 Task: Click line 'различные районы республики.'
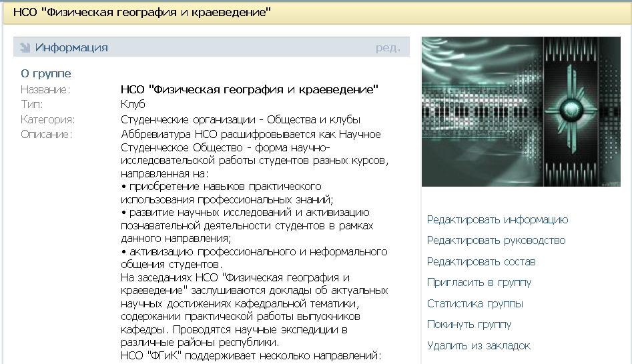click(200, 343)
